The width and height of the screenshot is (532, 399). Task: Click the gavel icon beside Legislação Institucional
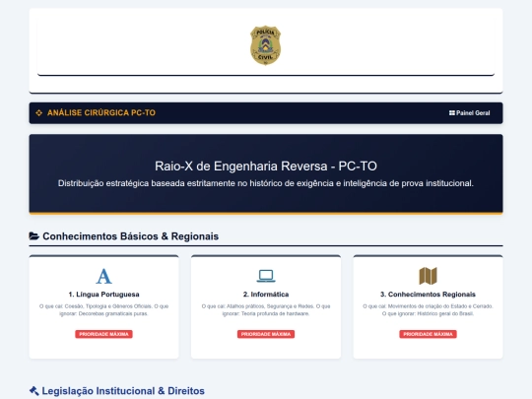(33, 391)
